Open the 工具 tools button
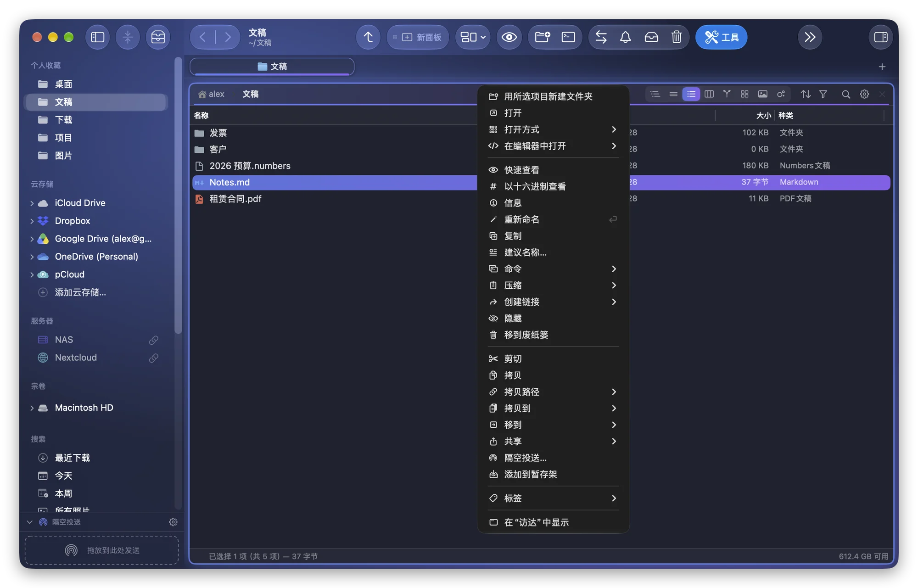The height and width of the screenshot is (588, 918). (x=721, y=37)
